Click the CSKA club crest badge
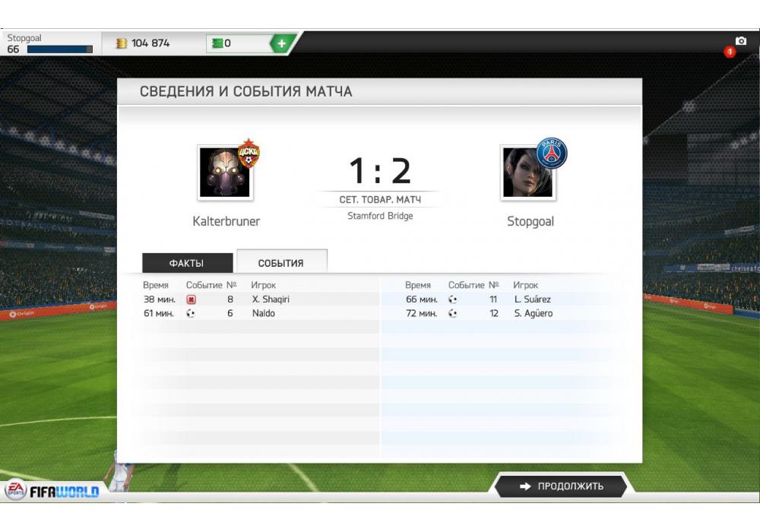 coord(249,153)
